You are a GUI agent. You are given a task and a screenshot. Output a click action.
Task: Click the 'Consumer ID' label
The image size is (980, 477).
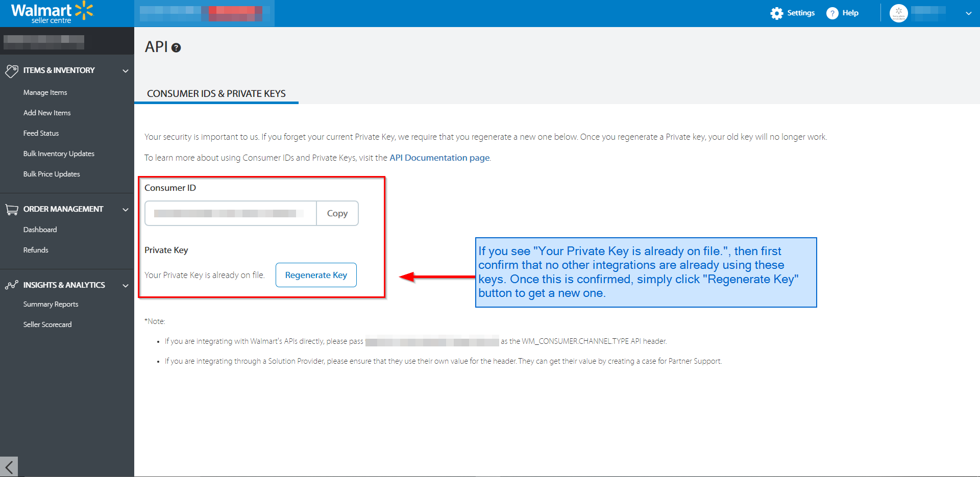(x=170, y=188)
